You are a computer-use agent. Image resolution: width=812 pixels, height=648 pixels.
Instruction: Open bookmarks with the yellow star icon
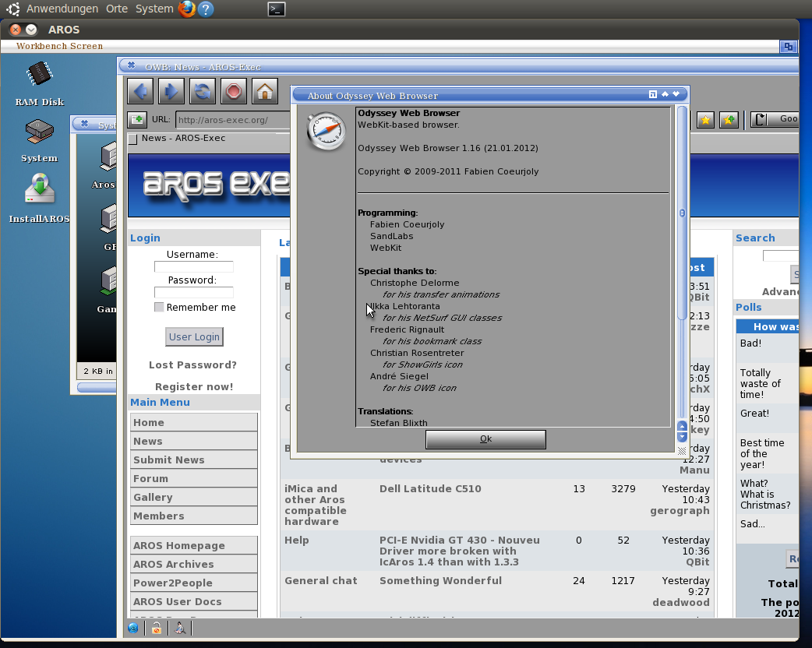click(705, 120)
